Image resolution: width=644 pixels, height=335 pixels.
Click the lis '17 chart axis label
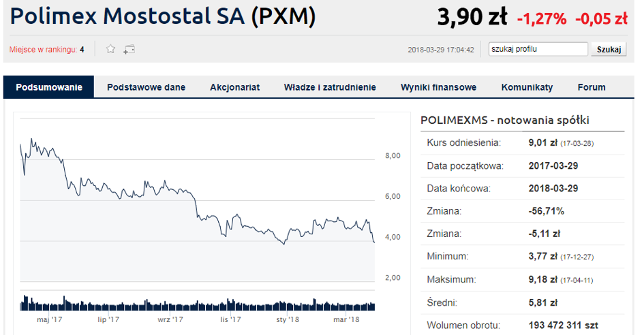(230, 319)
